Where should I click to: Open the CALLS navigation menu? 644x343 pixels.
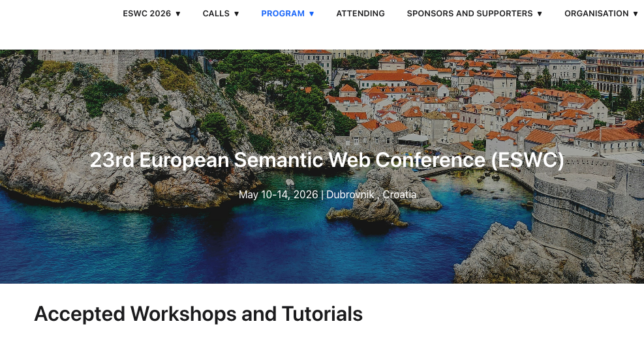[216, 14]
